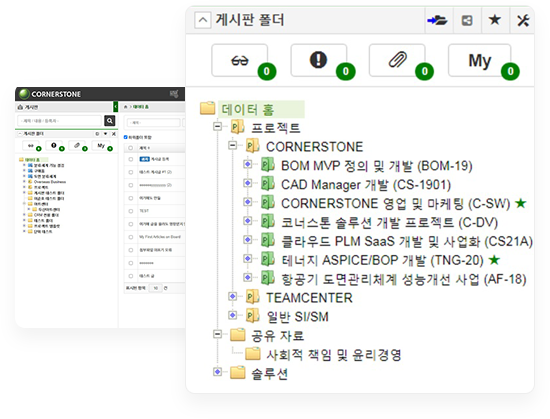The image size is (550, 419).
Task: Toggle the 하위폴더 포함 checkbox
Action: (126, 137)
